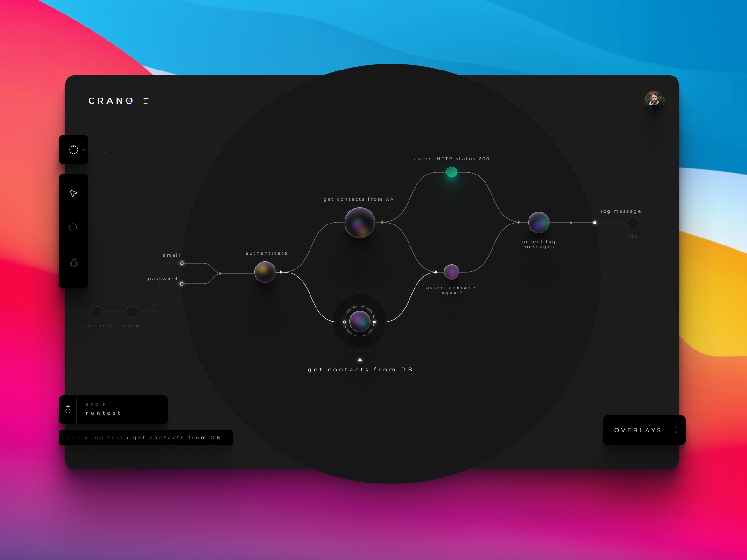Image resolution: width=747 pixels, height=560 pixels.
Task: Select the get contacts from DB node
Action: (x=359, y=321)
